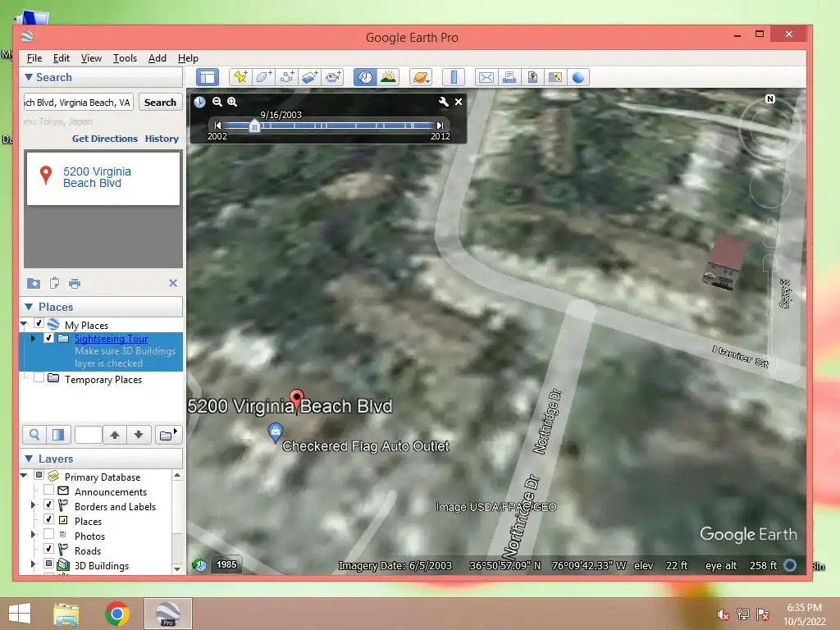Save image of the current view
This screenshot has height=630, width=840.
point(532,77)
